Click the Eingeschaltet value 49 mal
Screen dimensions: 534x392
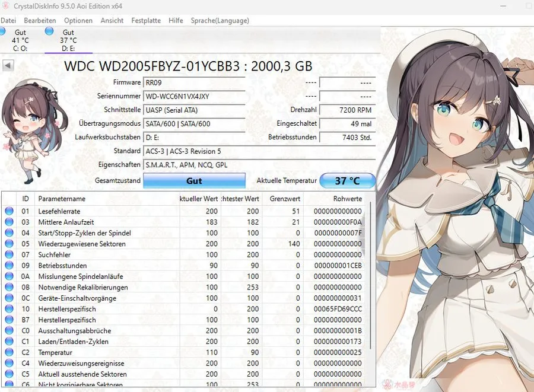347,124
